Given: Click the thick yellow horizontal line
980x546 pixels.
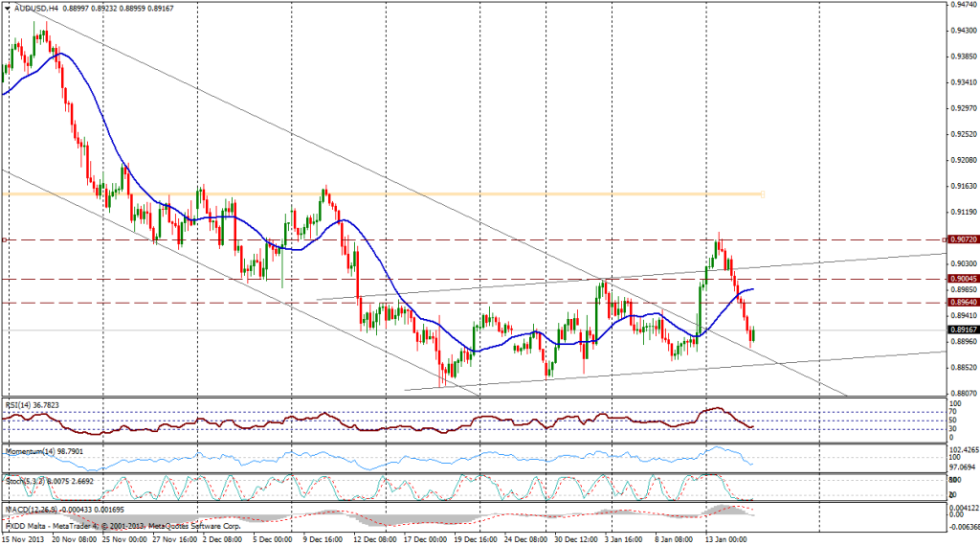Looking at the screenshot, I should pyautogui.click(x=383, y=194).
